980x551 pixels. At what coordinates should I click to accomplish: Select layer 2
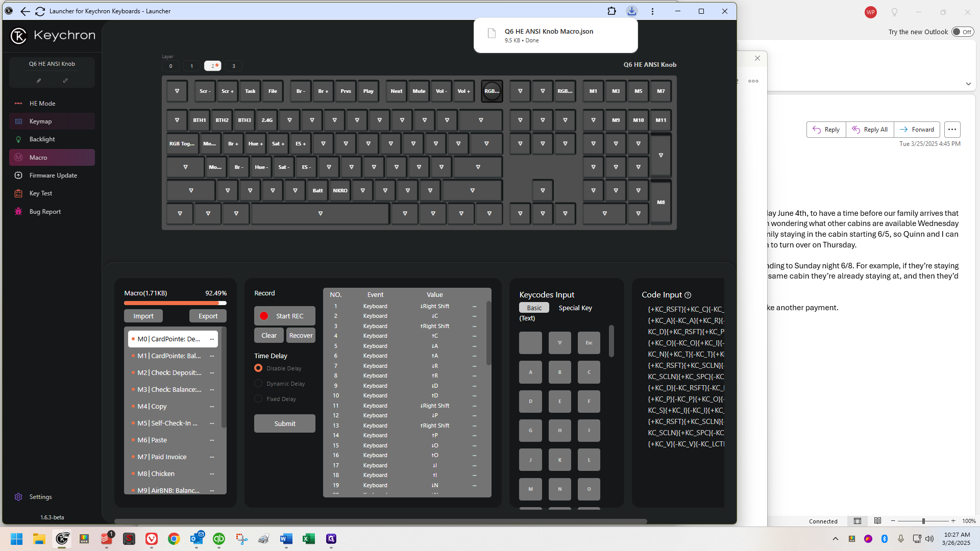213,66
